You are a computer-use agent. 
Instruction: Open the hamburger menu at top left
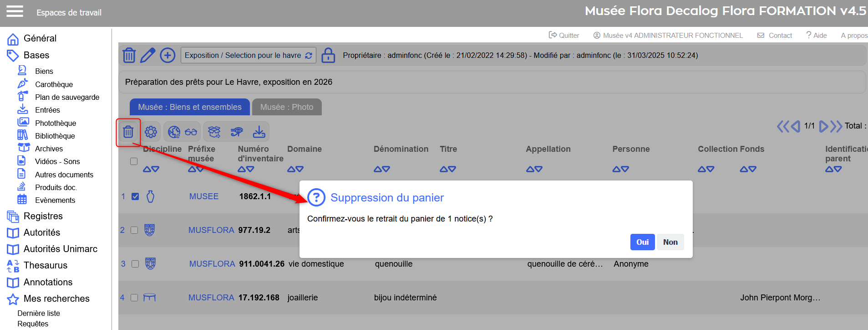(15, 11)
